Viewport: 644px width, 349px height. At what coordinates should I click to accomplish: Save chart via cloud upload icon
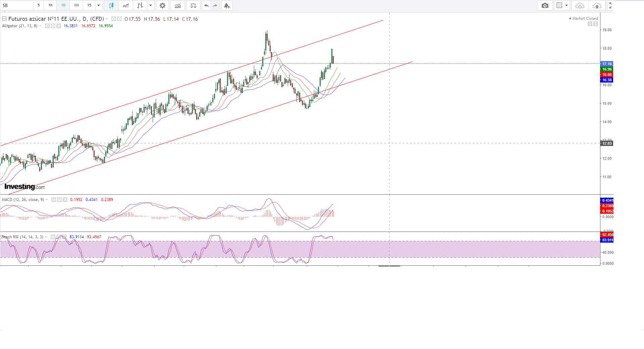tap(597, 5)
